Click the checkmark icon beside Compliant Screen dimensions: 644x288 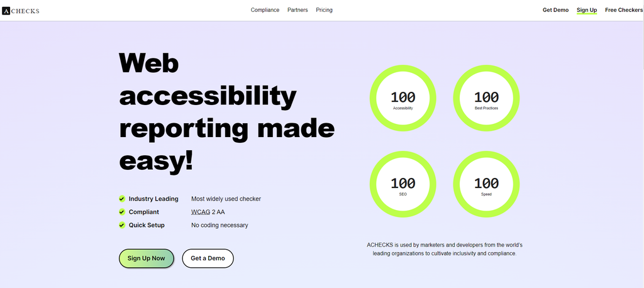(122, 212)
